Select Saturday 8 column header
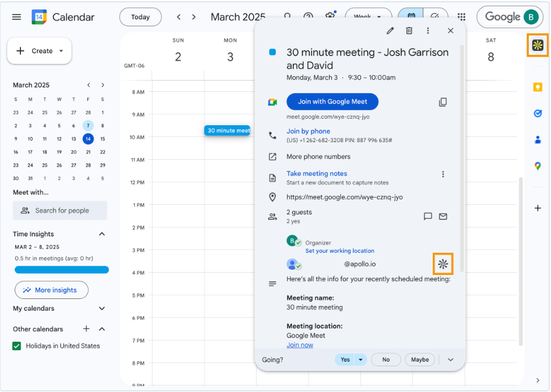Image resolution: width=551 pixels, height=392 pixels. click(x=491, y=51)
